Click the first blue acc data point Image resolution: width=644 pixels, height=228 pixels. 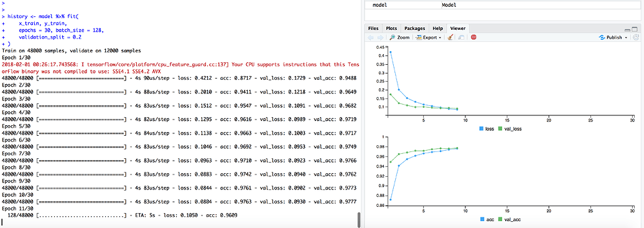click(x=390, y=199)
